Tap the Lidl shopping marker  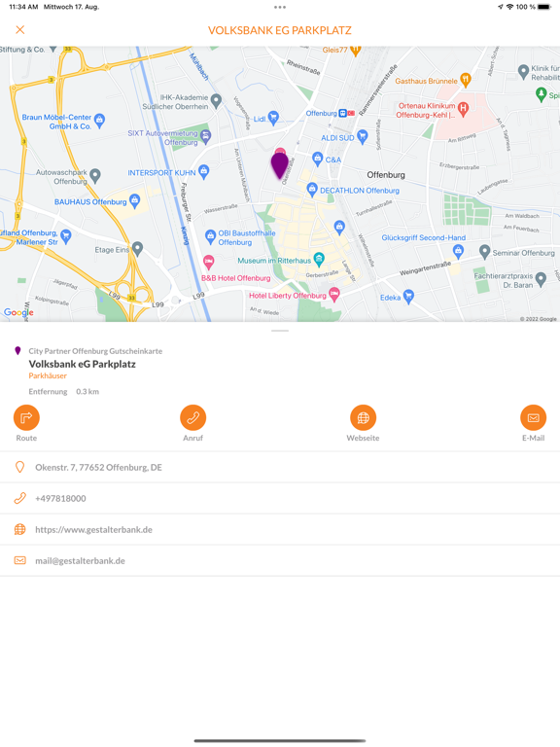tap(273, 117)
